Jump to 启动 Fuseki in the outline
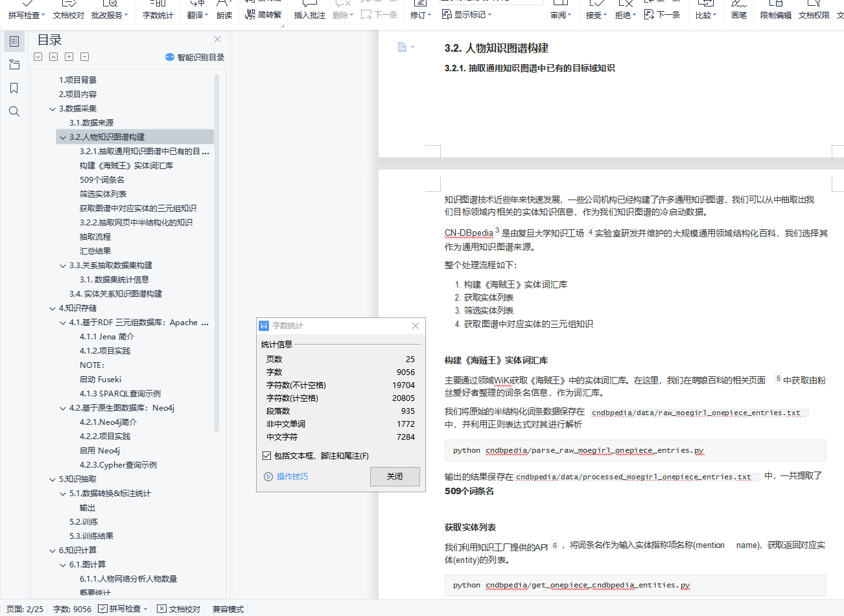844x616 pixels. click(100, 380)
